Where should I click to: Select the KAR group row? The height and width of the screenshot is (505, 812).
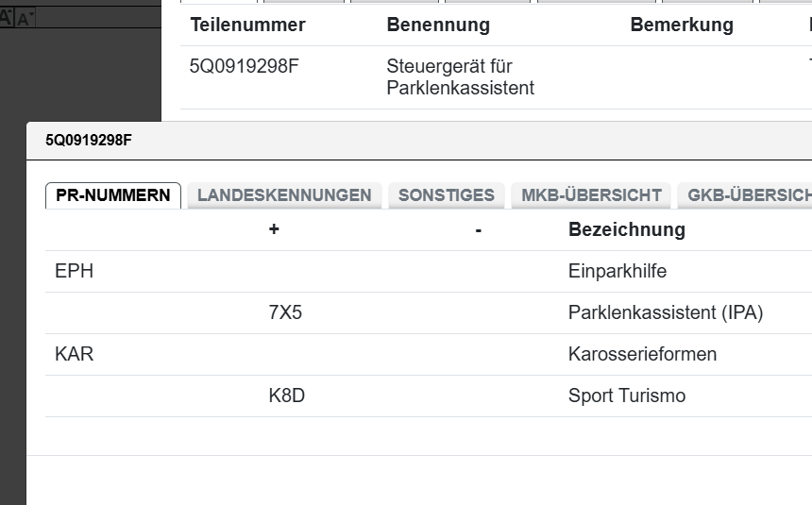coord(75,354)
